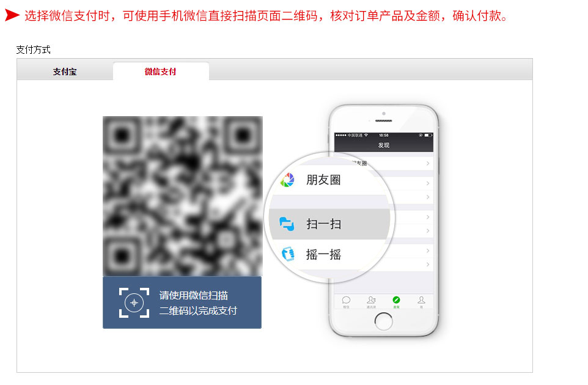
Task: Switch to the 支付宝 payment tab
Action: (65, 71)
